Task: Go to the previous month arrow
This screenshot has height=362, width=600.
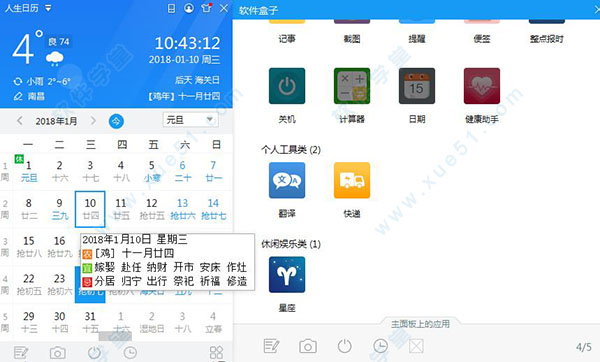Action: pos(20,121)
